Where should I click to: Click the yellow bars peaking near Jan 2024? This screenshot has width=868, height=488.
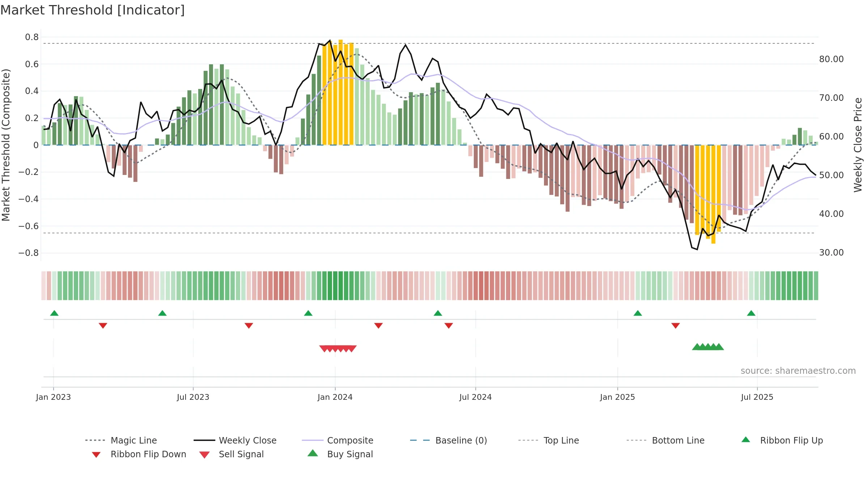(338, 93)
